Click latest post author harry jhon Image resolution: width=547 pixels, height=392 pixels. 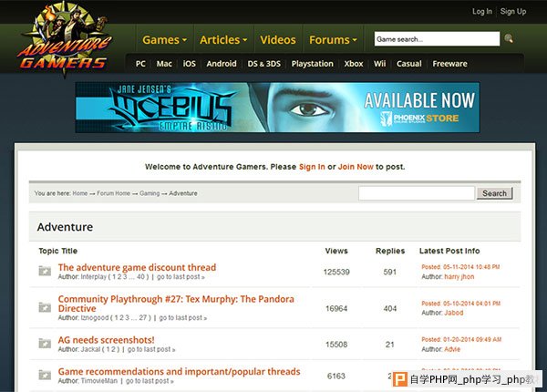coord(459,277)
